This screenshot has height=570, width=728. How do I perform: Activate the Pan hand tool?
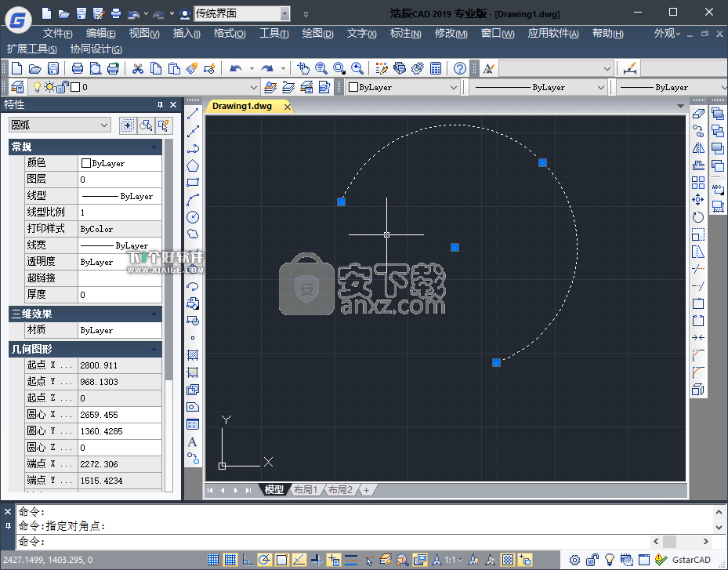click(x=303, y=69)
